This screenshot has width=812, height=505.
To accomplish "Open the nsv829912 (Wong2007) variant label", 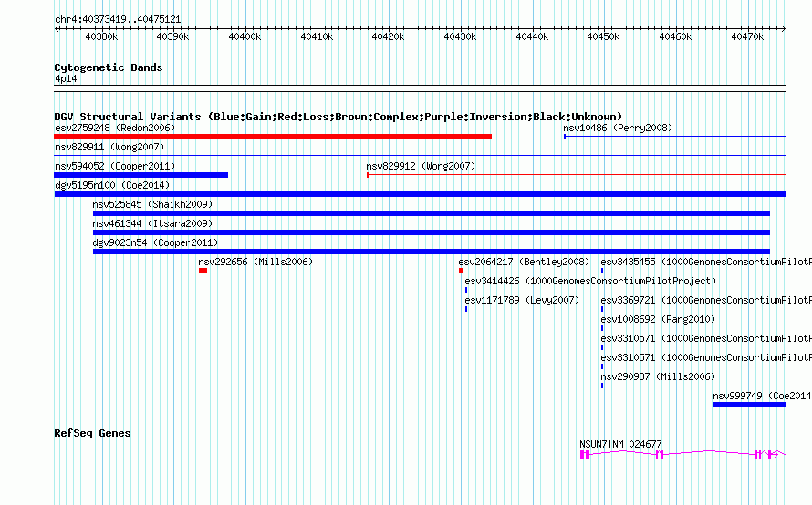I will (x=421, y=166).
